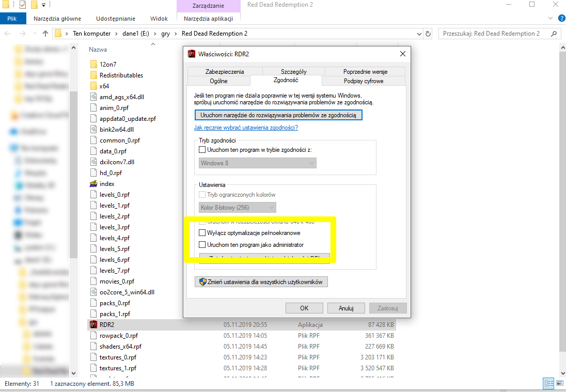Click the textures_0.rpf file icon
Viewport: 566px width, 392px height.
(x=93, y=357)
